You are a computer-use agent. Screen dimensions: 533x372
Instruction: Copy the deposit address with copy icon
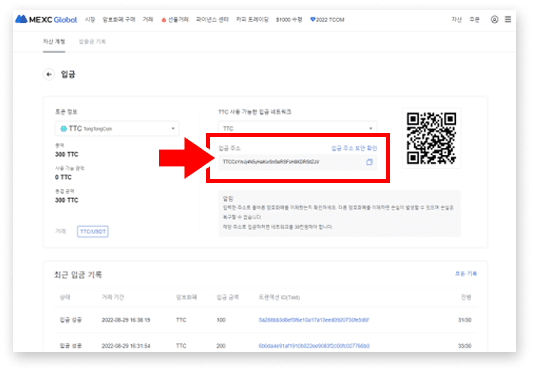[x=369, y=162]
